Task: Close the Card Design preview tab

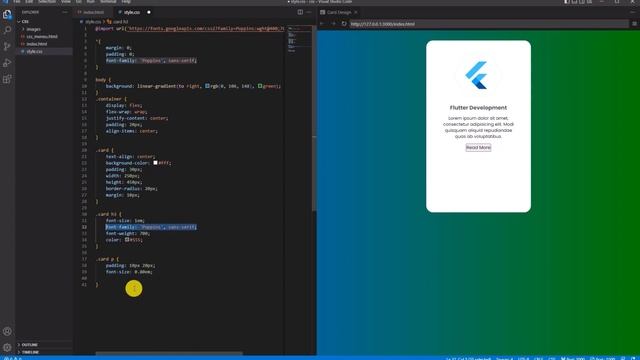Action: pyautogui.click(x=356, y=12)
